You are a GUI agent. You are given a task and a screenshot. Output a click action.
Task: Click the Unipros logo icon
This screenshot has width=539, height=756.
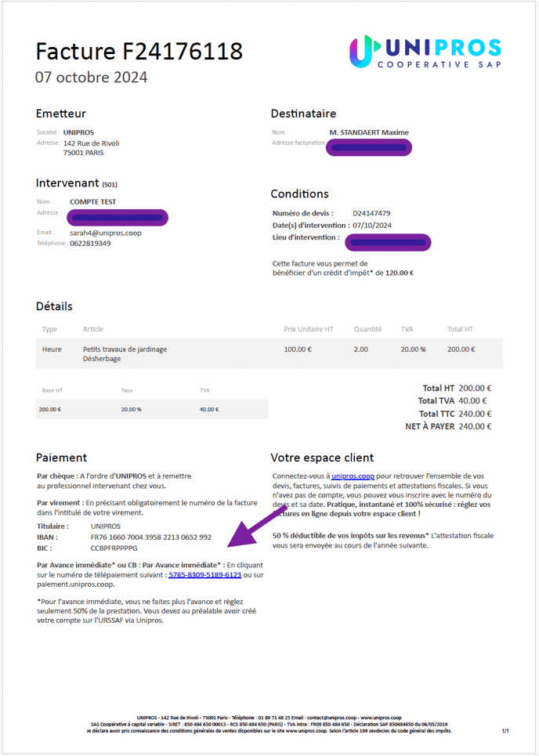[362, 51]
